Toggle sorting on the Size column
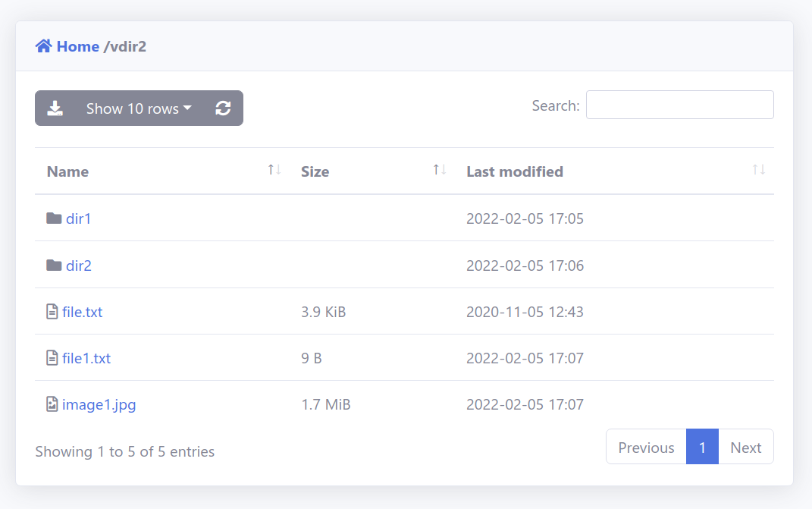812x509 pixels. [x=440, y=169]
